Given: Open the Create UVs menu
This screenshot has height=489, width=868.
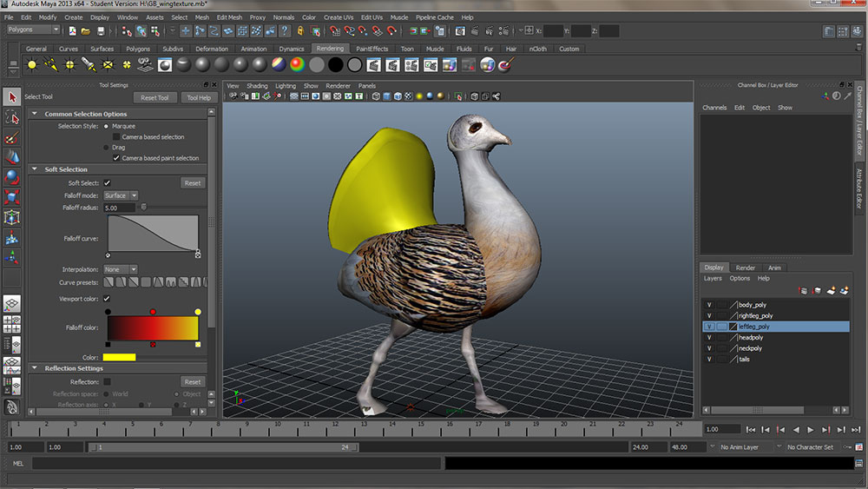Looking at the screenshot, I should (x=338, y=17).
